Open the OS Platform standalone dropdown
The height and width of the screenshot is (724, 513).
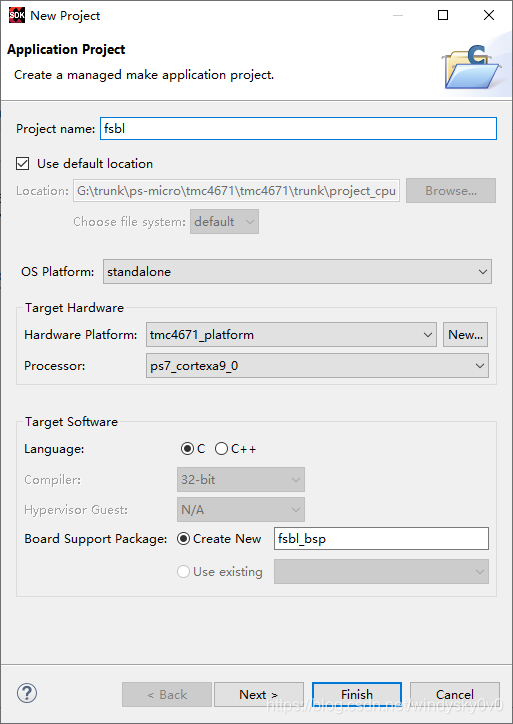coord(297,272)
